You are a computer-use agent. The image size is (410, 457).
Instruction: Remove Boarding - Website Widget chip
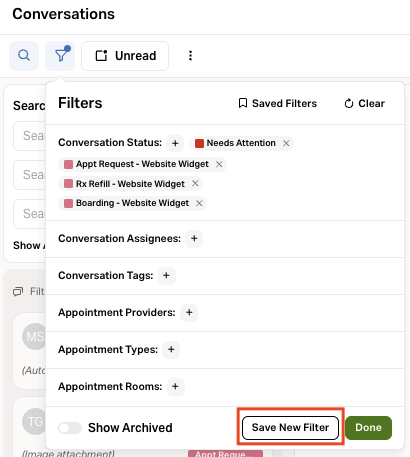[199, 203]
